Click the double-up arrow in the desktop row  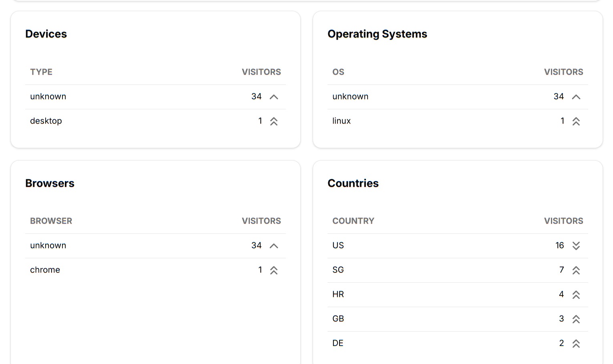point(274,121)
